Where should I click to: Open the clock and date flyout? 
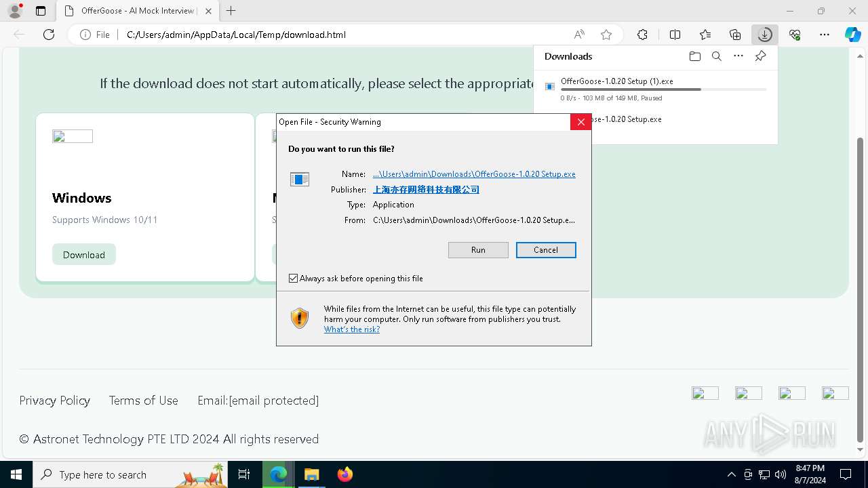click(x=810, y=474)
